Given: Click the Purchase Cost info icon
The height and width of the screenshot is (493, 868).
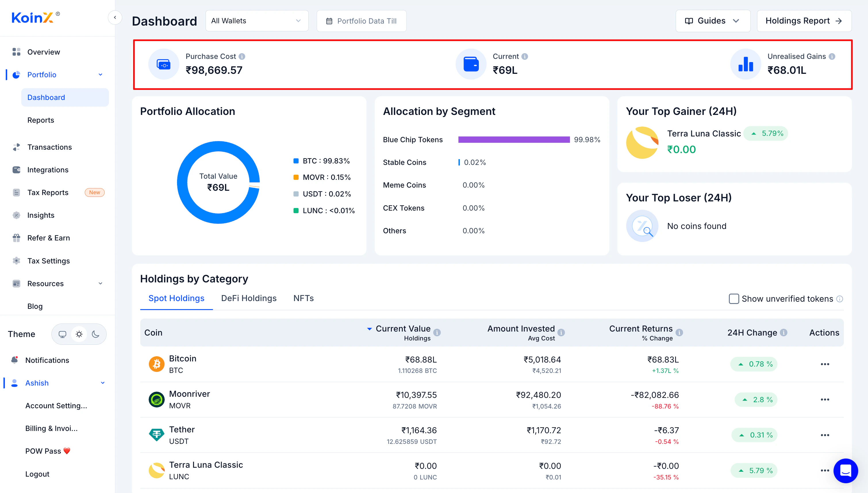Looking at the screenshot, I should tap(242, 57).
